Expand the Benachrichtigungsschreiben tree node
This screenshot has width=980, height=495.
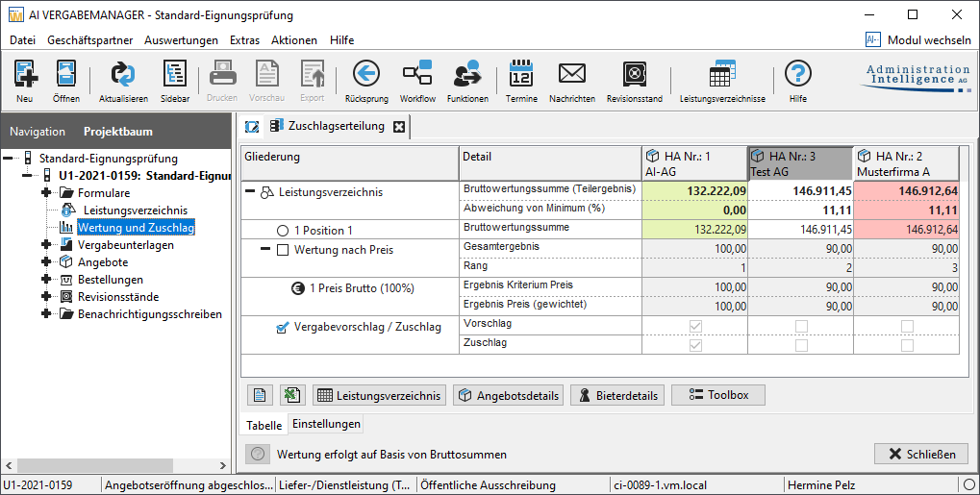coord(45,313)
